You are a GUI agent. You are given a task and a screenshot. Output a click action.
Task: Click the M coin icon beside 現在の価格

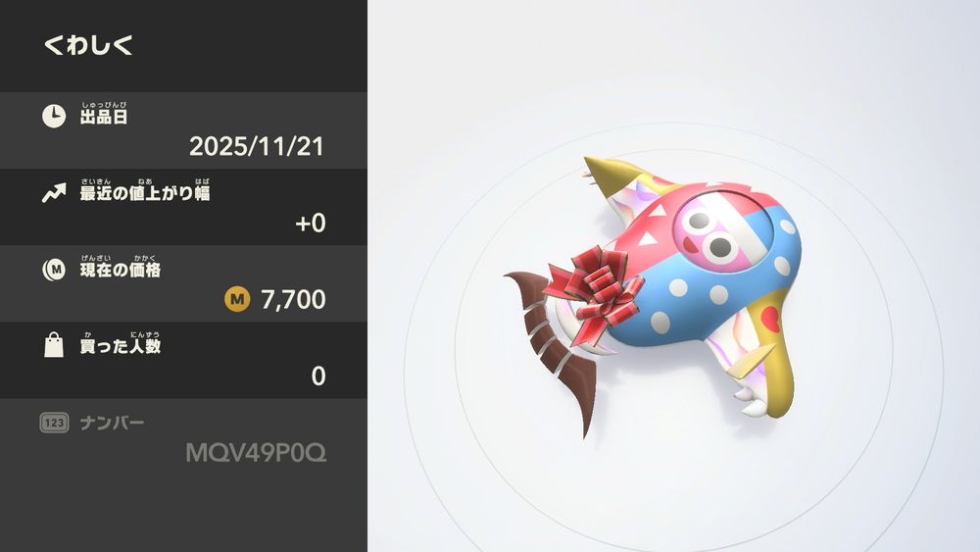coord(54,270)
